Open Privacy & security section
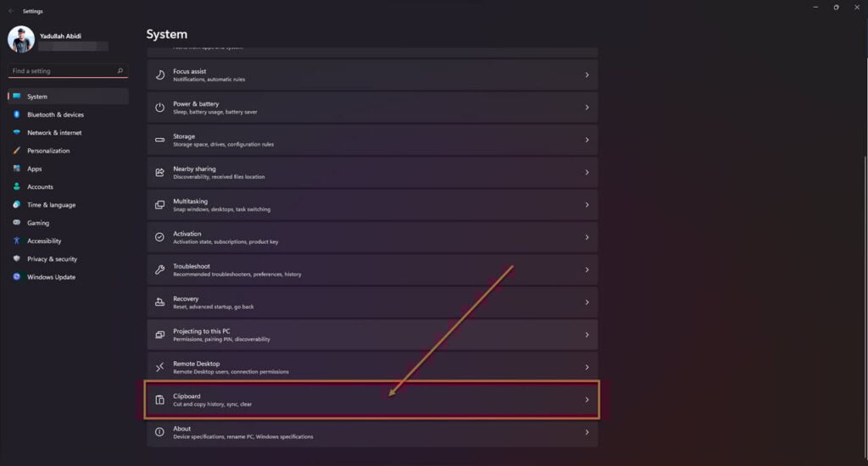The height and width of the screenshot is (466, 868). (x=68, y=259)
